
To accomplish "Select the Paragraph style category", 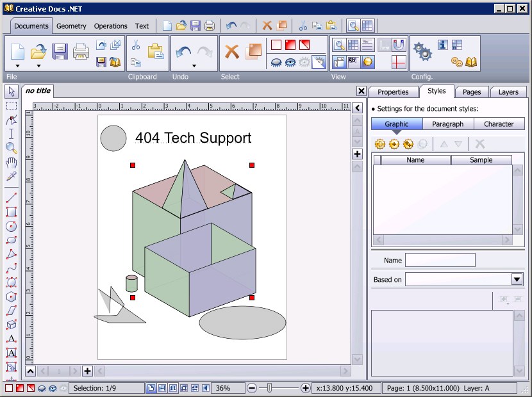I will coord(448,124).
